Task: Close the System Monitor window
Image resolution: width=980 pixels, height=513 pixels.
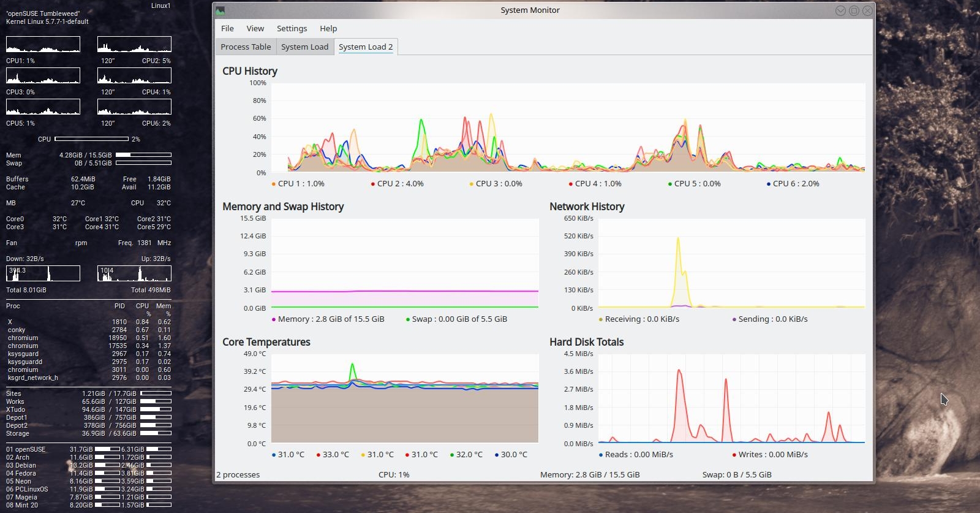Action: (x=867, y=10)
